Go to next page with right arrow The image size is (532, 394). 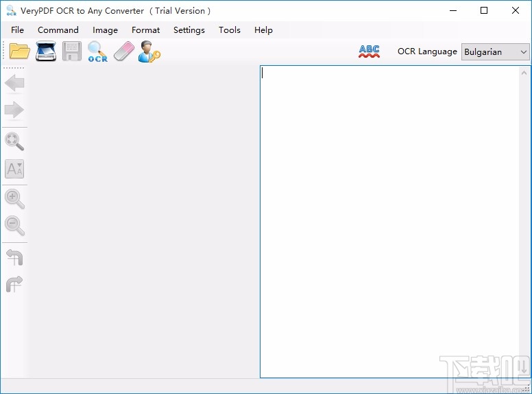tap(14, 110)
